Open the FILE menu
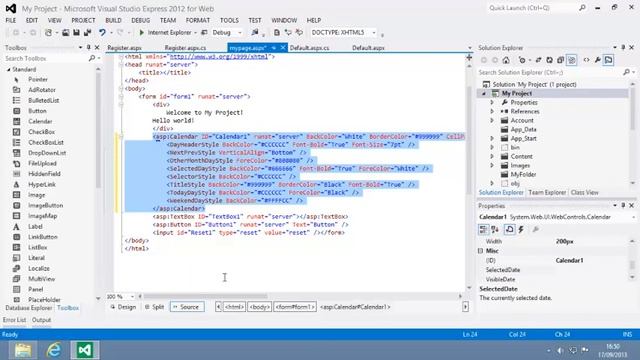 pos(11,20)
